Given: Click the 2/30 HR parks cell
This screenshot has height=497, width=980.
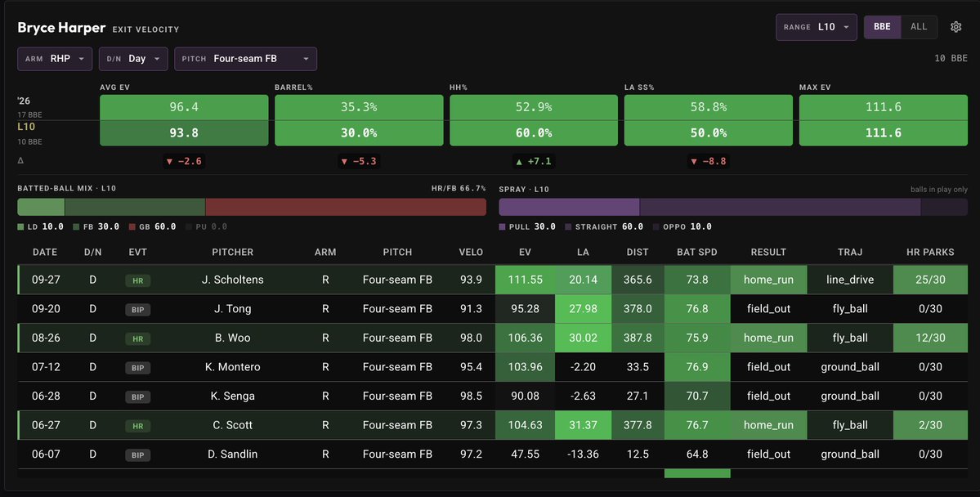Looking at the screenshot, I should [930, 425].
